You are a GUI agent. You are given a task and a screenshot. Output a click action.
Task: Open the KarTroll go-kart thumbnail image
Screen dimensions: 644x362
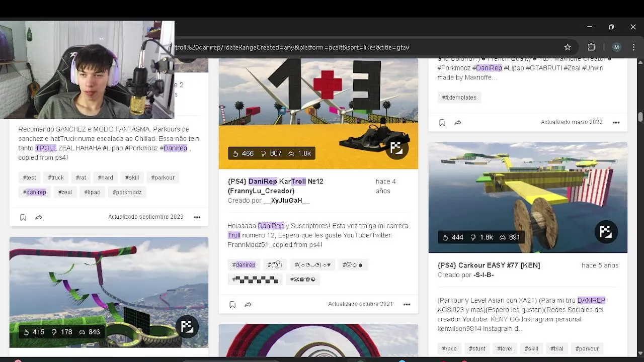click(318, 114)
